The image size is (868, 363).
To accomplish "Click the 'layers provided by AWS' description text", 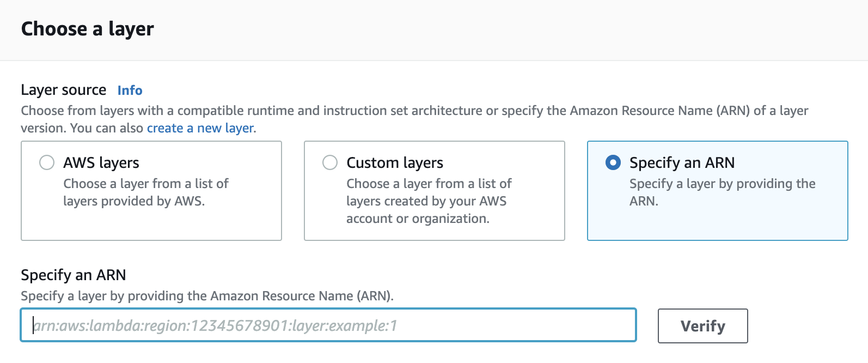I will pos(134,201).
